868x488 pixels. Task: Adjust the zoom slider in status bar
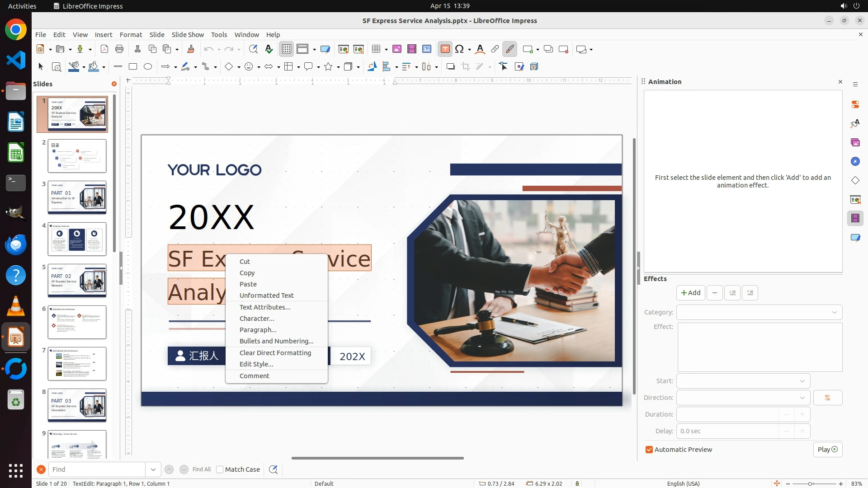(810, 483)
